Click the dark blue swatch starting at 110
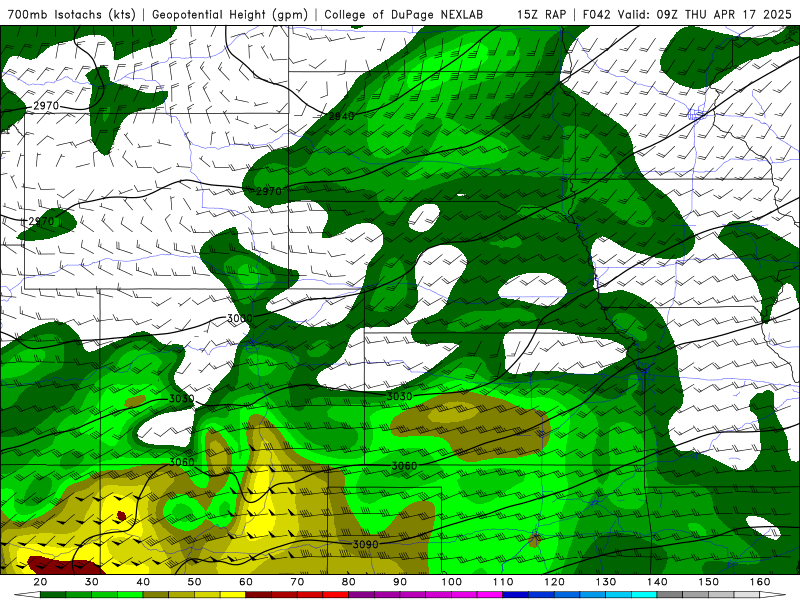 click(515, 595)
